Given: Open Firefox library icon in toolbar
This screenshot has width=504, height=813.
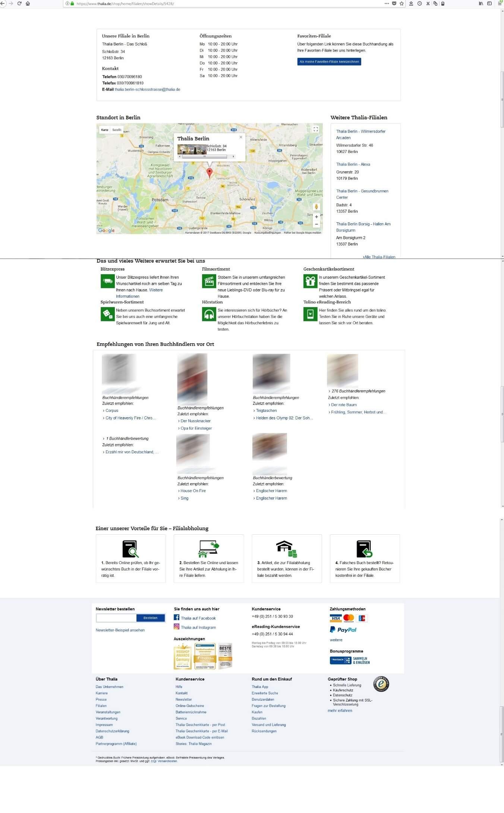Looking at the screenshot, I should [481, 3].
